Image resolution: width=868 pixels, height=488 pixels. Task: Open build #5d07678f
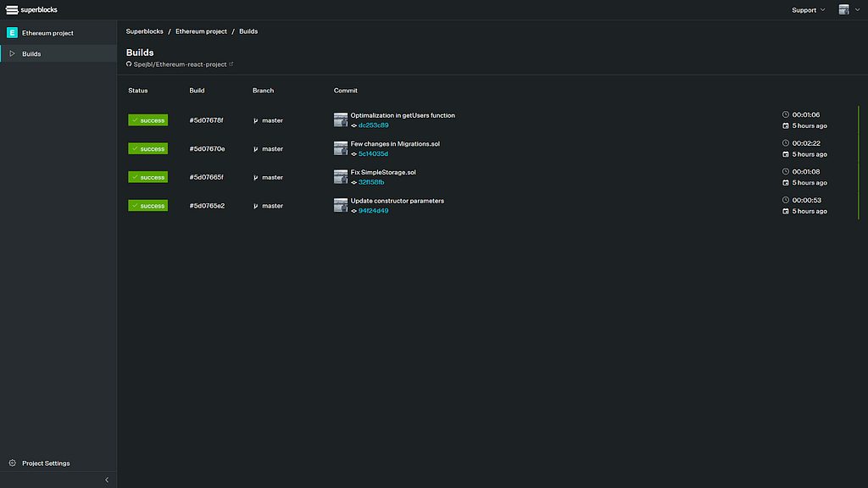tap(206, 120)
